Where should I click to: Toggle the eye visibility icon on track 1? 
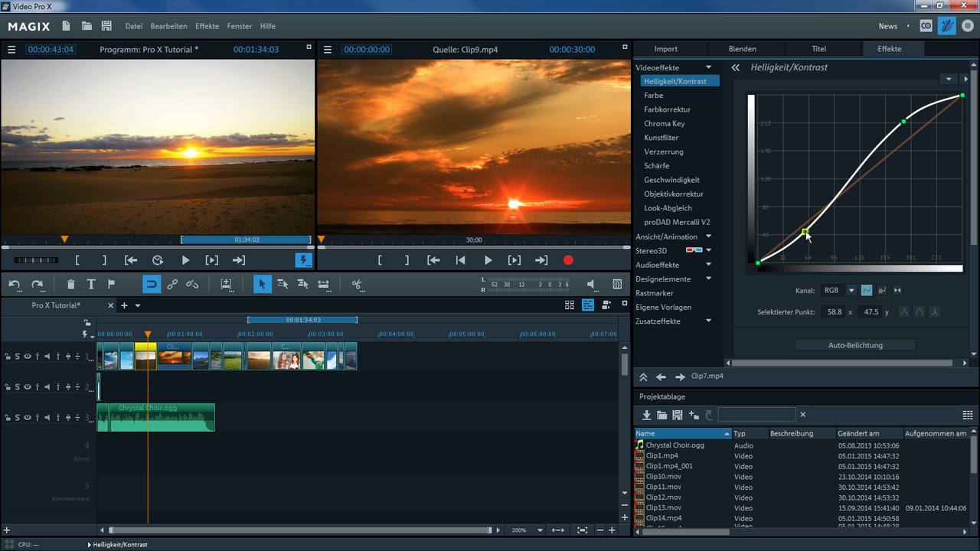tap(28, 356)
